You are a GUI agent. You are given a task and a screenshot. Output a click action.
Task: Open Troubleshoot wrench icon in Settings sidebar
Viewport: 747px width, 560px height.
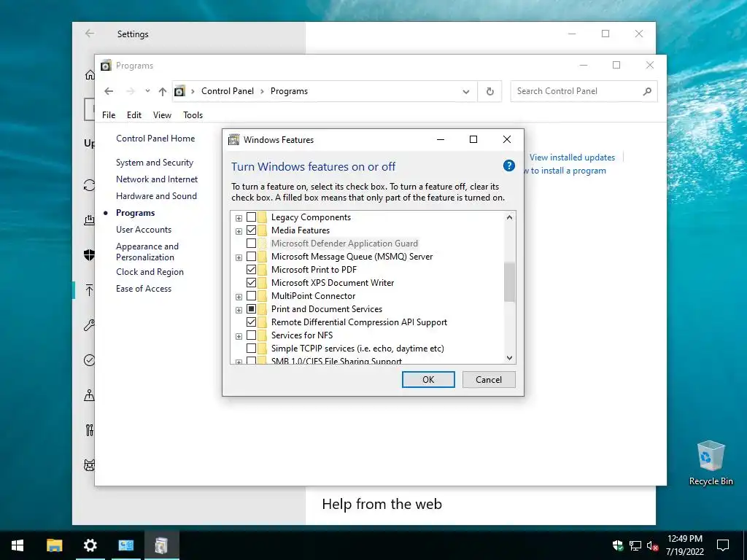click(x=90, y=325)
